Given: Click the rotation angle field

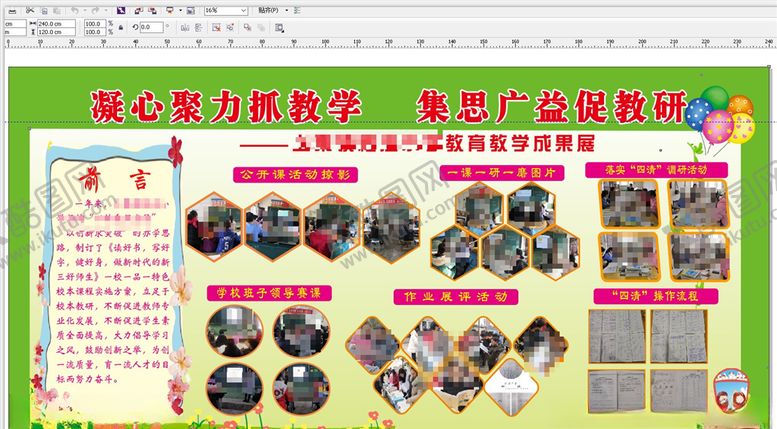Looking at the screenshot, I should point(153,27).
